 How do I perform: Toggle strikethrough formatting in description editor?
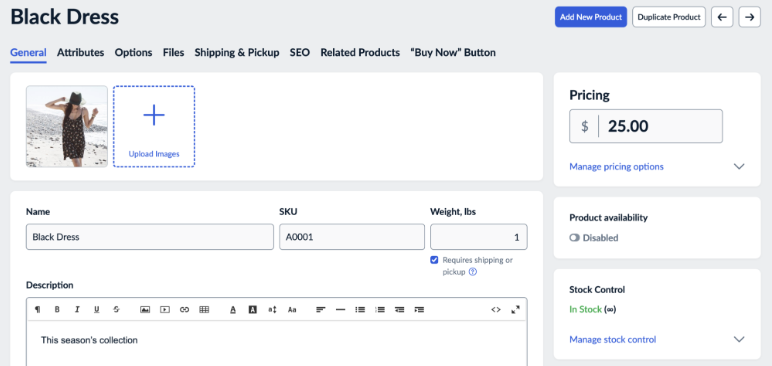(x=116, y=309)
